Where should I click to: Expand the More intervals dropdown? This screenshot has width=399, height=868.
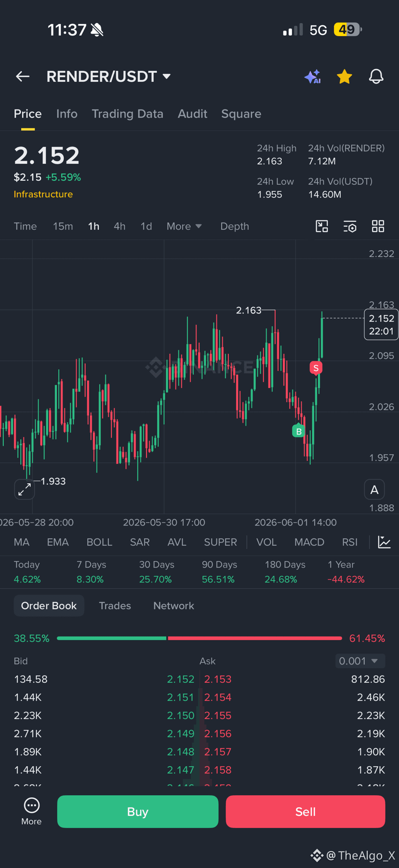(x=184, y=226)
